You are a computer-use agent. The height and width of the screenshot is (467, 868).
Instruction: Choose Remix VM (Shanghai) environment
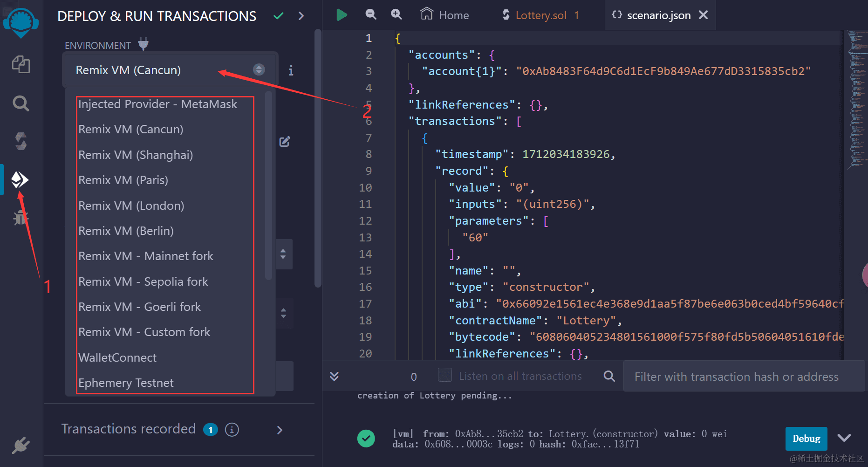click(x=136, y=155)
